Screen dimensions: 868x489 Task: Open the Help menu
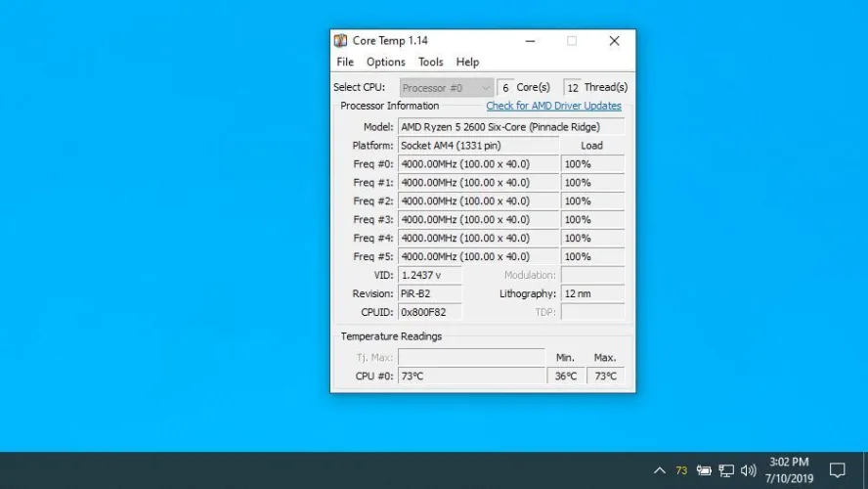coord(467,62)
